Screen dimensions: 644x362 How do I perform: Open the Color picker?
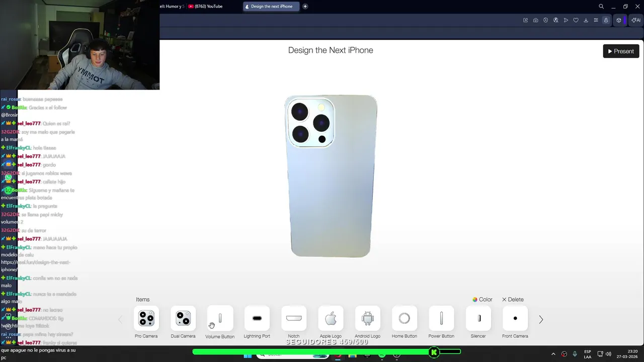[x=482, y=299]
